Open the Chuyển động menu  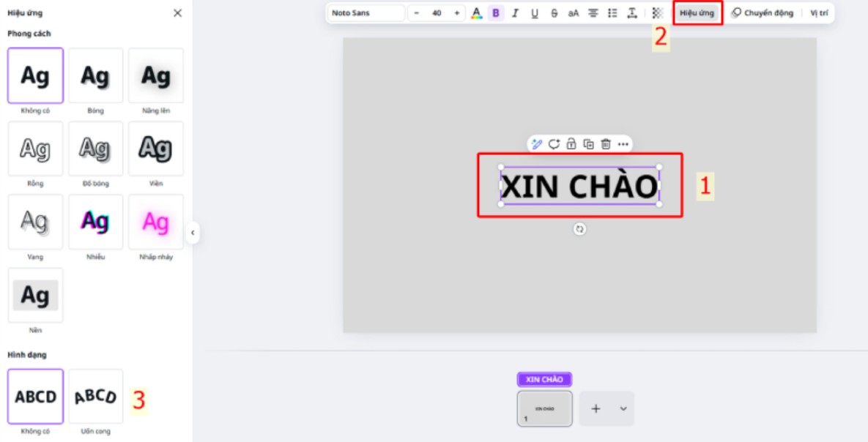[x=763, y=13]
